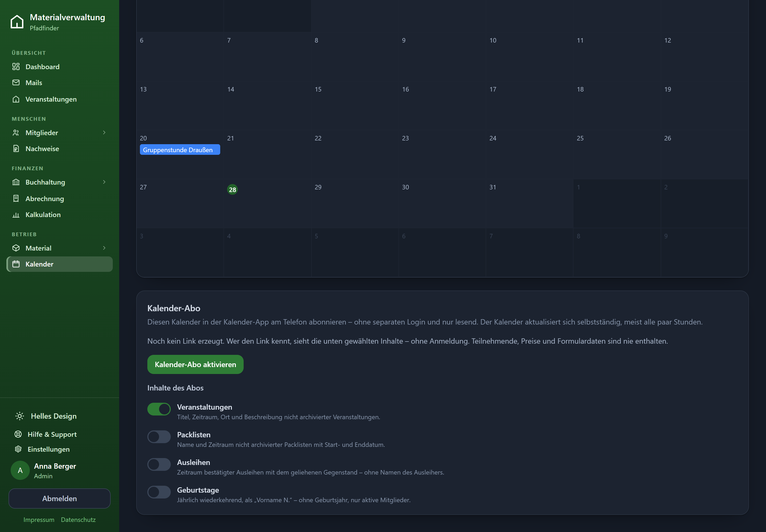The height and width of the screenshot is (532, 766).
Task: Switch to Helles Design sun icon
Action: 20,416
